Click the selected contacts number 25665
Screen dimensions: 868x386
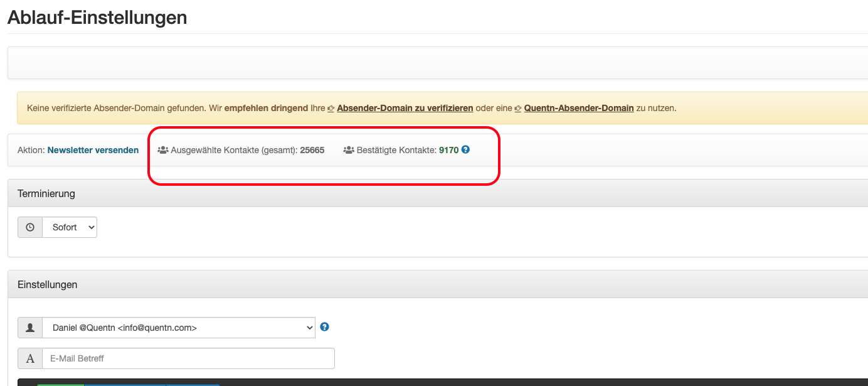point(312,150)
